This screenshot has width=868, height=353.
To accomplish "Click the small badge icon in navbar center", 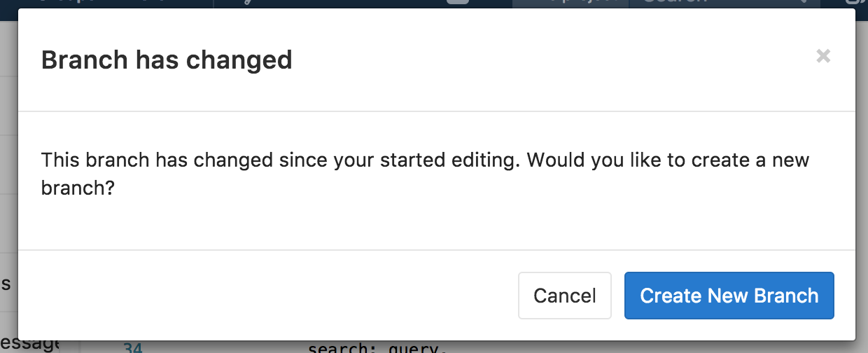I will click(x=458, y=2).
